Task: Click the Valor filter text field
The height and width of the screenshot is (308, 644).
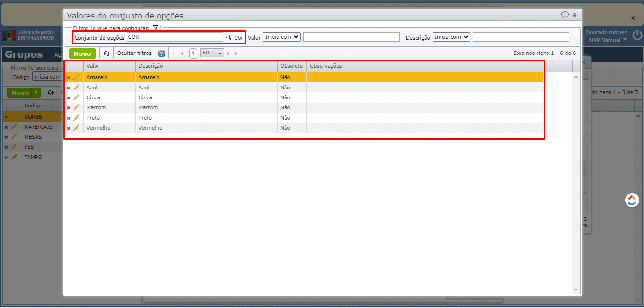Action: click(351, 37)
